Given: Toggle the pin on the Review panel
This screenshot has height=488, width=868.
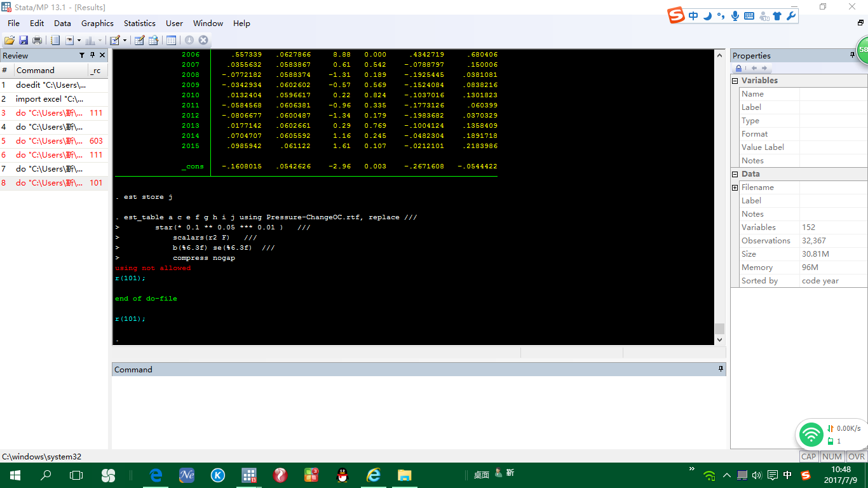Looking at the screenshot, I should click(92, 55).
